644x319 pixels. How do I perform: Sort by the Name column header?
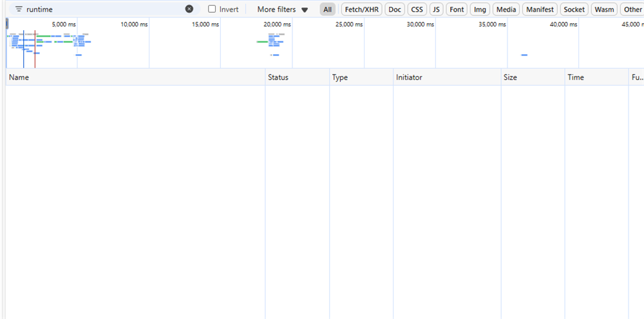point(19,77)
